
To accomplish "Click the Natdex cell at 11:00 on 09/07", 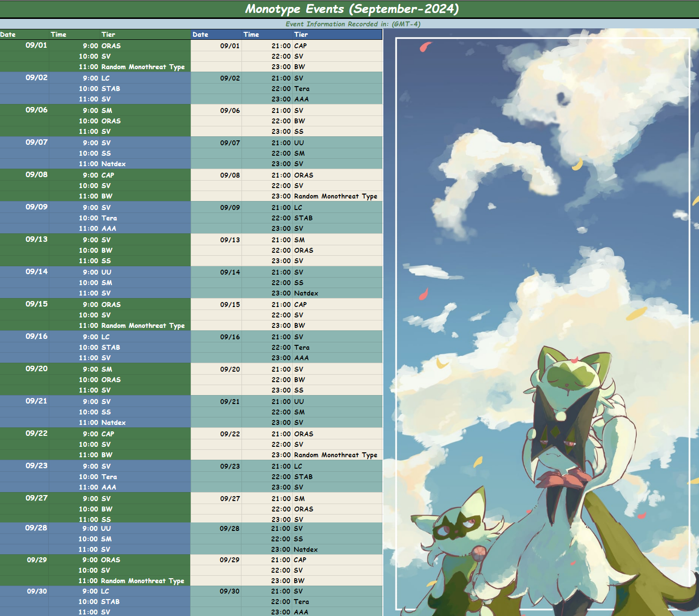I will (x=114, y=164).
